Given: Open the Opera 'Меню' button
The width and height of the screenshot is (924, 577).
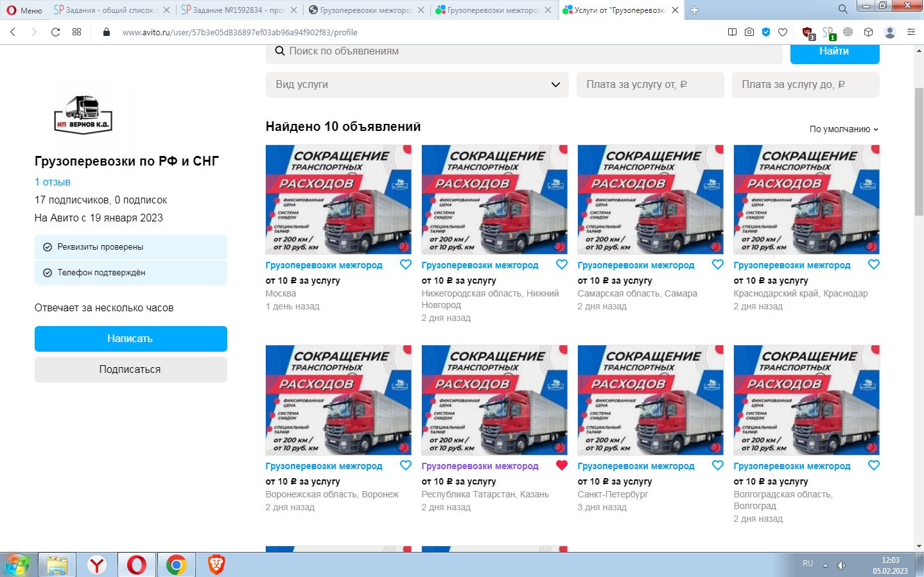Looking at the screenshot, I should [24, 10].
